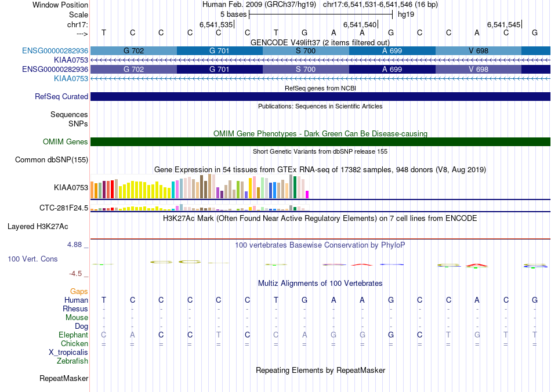Click the 100 Vert. Cons label
Viewport: 551px width, 392px height.
(32, 259)
